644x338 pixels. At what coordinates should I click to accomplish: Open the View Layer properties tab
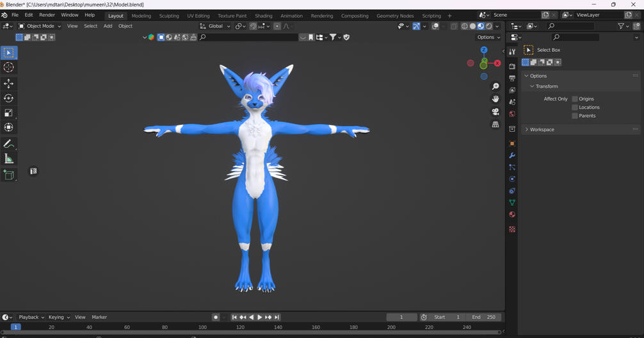(512, 90)
